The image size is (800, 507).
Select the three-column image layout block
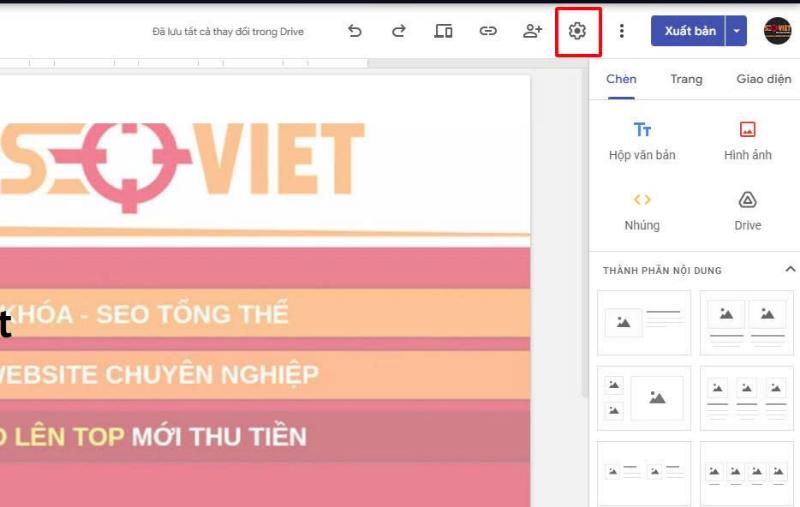[746, 398]
